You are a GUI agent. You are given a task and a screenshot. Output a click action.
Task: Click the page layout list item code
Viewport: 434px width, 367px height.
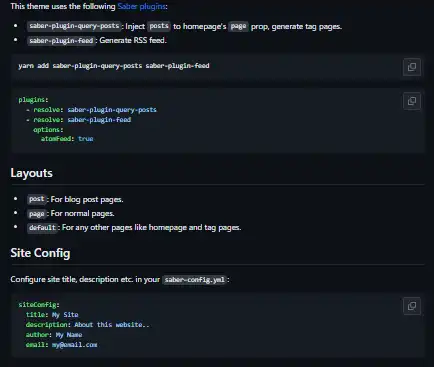pyautogui.click(x=36, y=214)
